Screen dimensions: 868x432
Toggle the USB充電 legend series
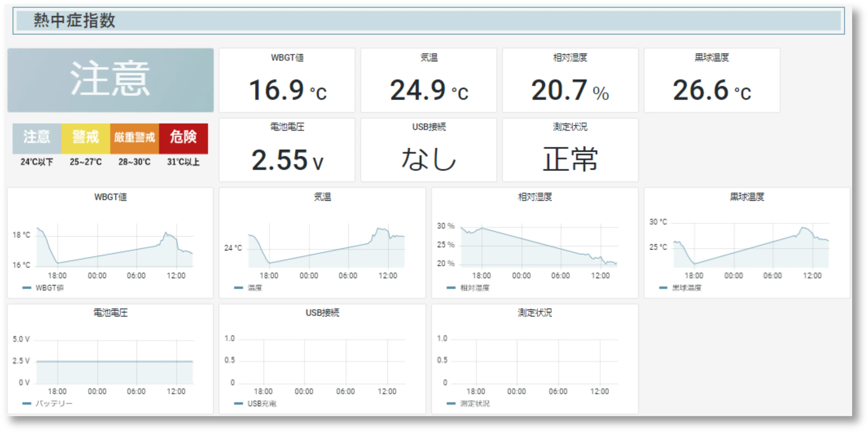click(255, 404)
